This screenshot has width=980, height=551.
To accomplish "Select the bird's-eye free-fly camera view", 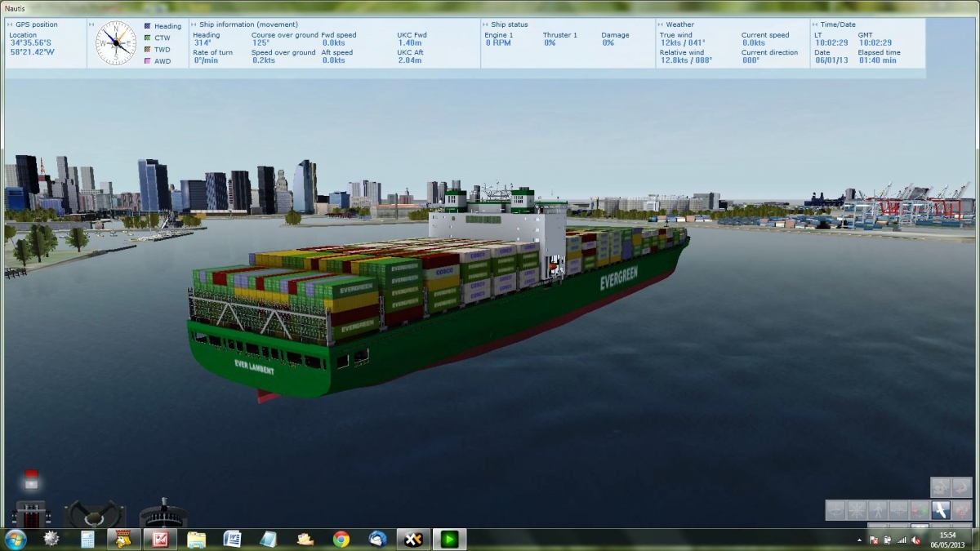I will [940, 510].
